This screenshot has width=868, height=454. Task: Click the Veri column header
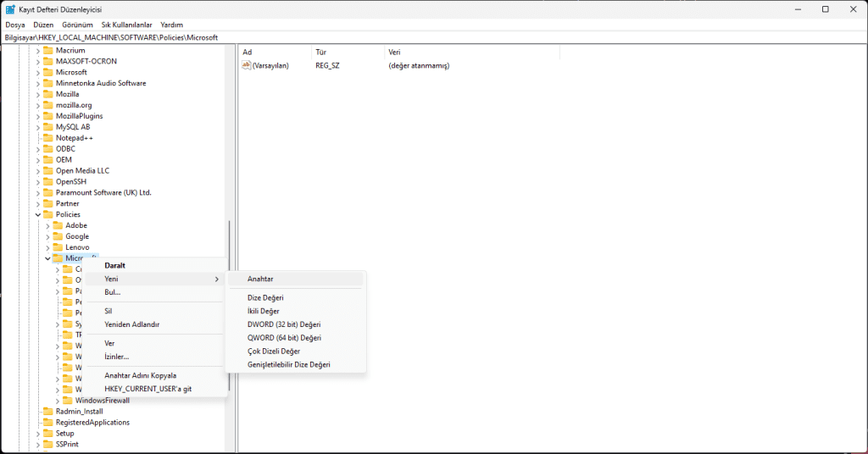pyautogui.click(x=471, y=52)
